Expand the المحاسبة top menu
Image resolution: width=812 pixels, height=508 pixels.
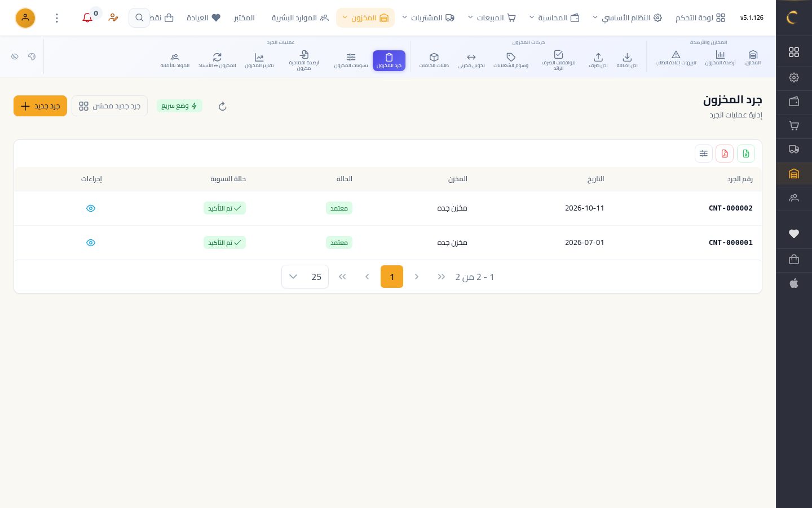point(554,18)
